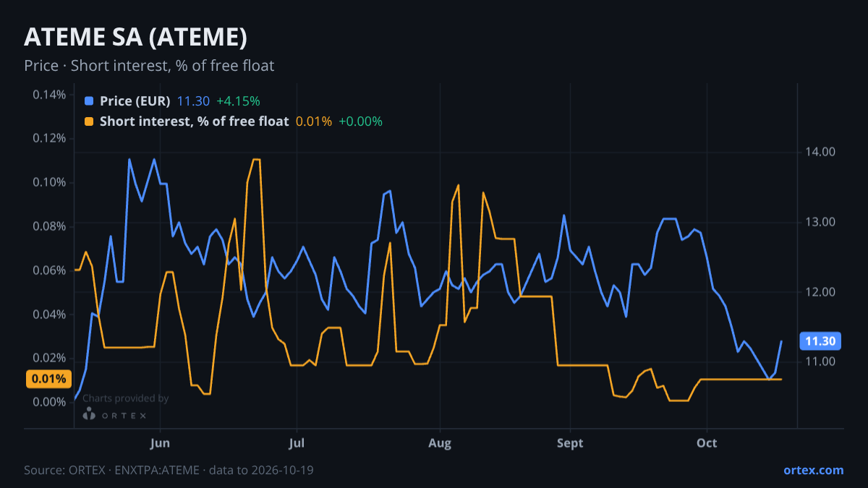Click the 'ATEME SA (ATEME)' title
Image resolution: width=868 pixels, height=488 pixels.
[x=136, y=36]
